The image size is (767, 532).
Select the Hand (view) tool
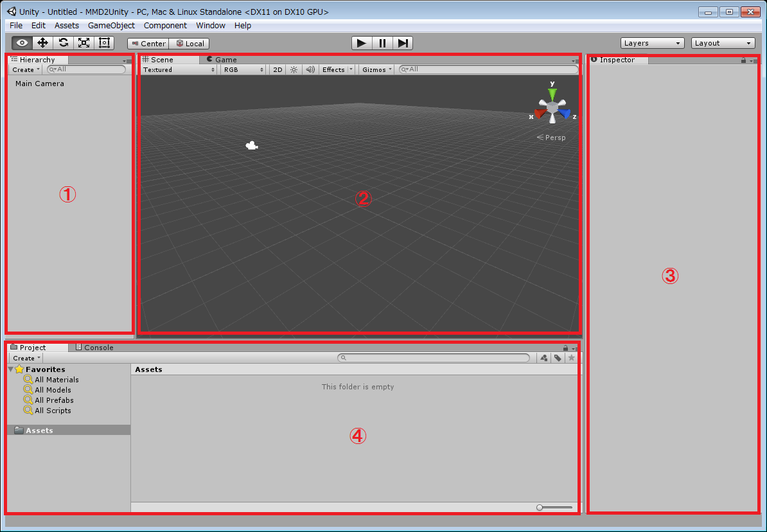point(22,43)
